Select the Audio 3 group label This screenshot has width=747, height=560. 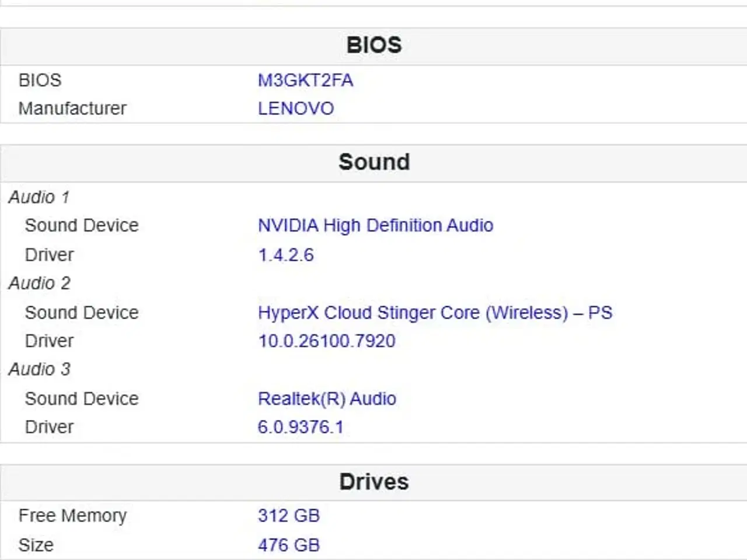[x=39, y=369]
